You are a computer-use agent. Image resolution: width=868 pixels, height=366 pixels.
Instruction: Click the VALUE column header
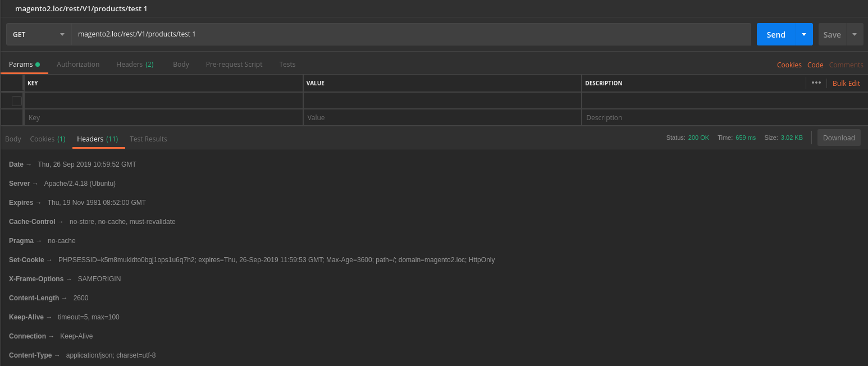(x=316, y=83)
